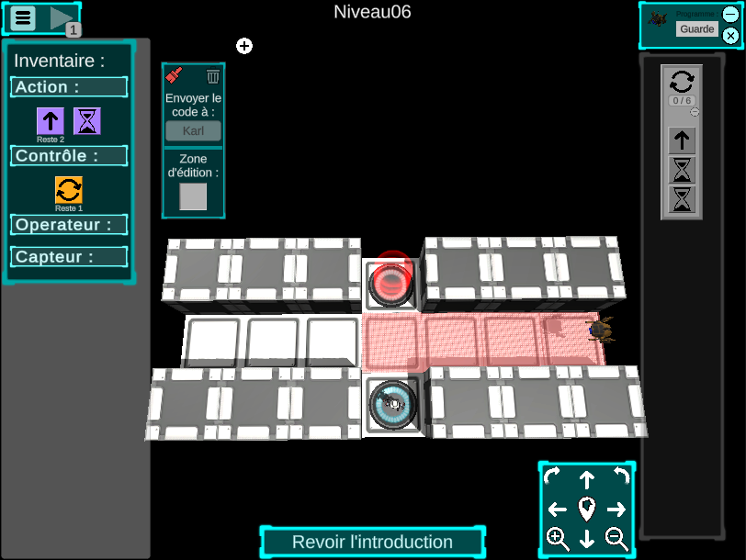Zoom in with magnifier plus icon

(558, 539)
